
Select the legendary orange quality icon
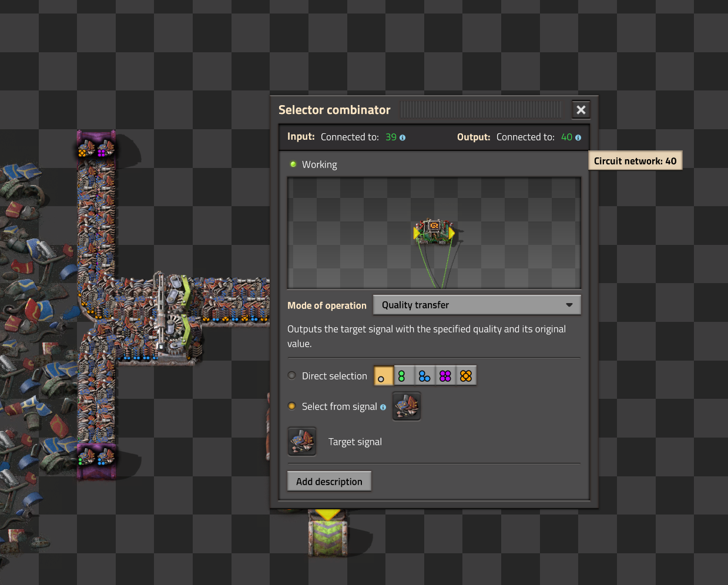tap(466, 376)
